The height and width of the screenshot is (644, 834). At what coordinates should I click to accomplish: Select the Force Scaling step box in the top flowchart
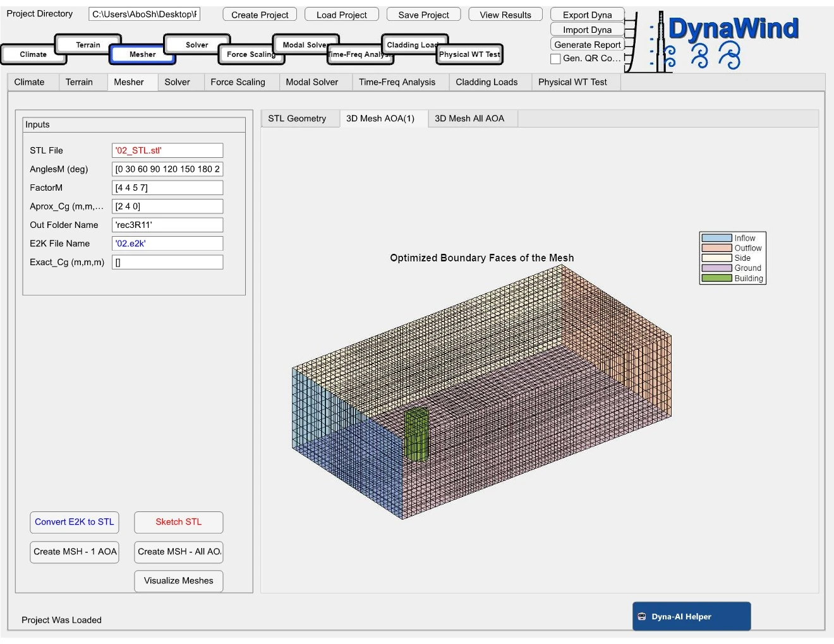[251, 54]
